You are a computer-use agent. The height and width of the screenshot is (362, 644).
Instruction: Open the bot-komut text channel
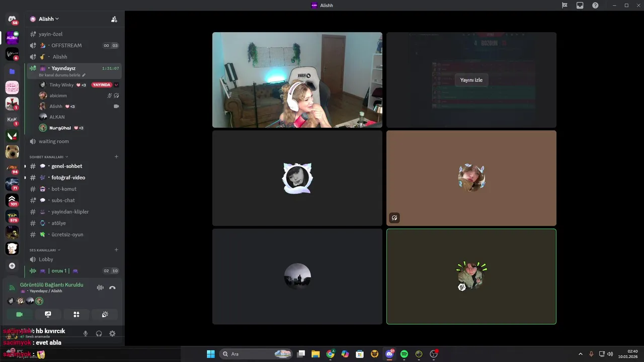(73, 189)
